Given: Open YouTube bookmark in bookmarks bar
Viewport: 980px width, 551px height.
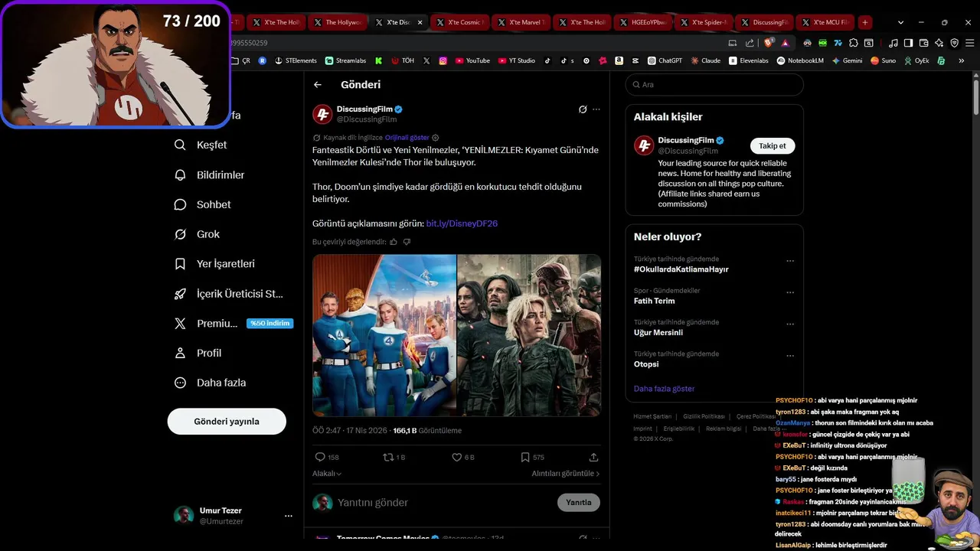Looking at the screenshot, I should click(x=472, y=60).
